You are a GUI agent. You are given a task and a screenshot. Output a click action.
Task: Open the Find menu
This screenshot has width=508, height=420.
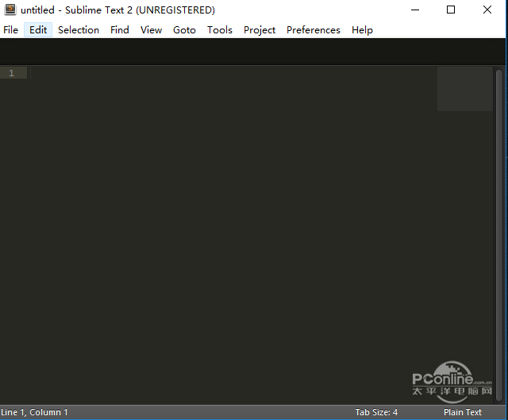click(x=120, y=30)
